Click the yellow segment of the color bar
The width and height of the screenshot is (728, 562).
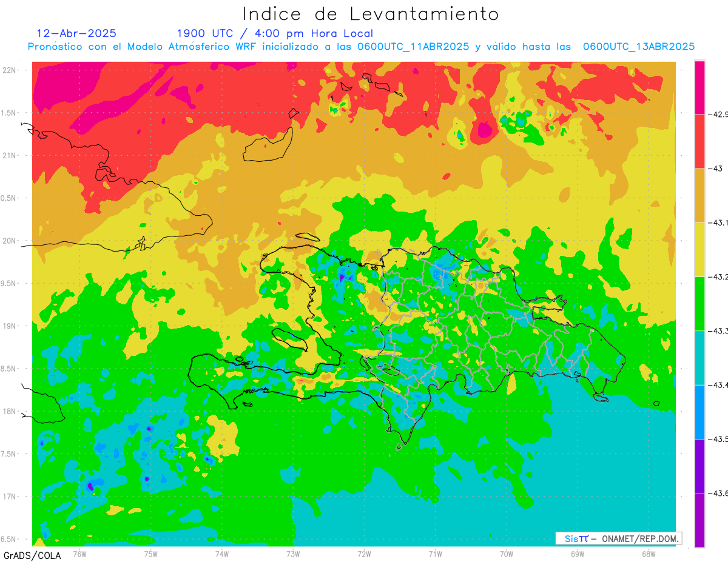pos(699,249)
